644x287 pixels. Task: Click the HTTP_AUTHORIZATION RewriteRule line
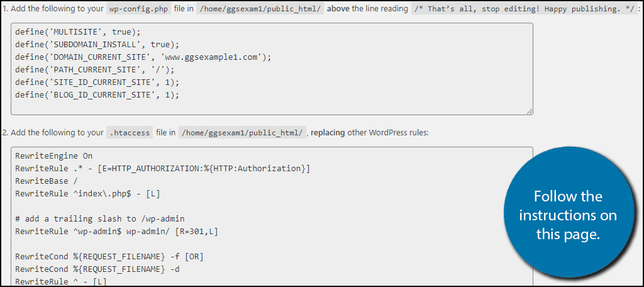coord(163,168)
